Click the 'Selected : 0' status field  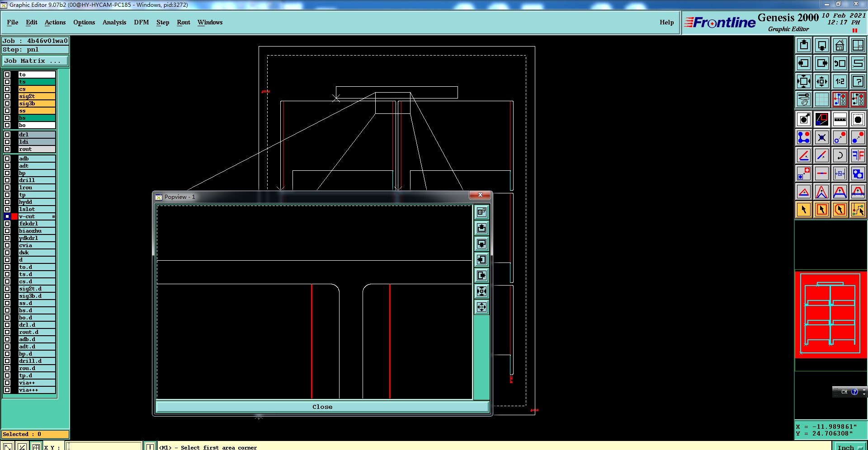point(35,434)
